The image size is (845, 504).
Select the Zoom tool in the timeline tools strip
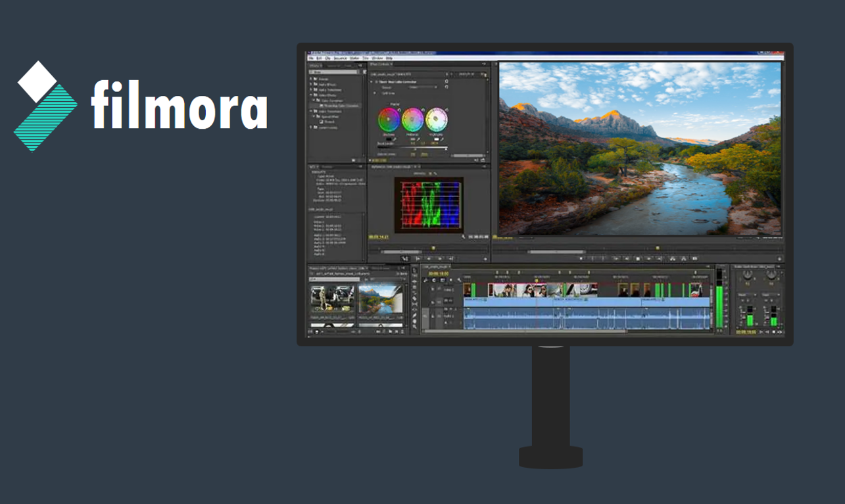click(x=414, y=327)
